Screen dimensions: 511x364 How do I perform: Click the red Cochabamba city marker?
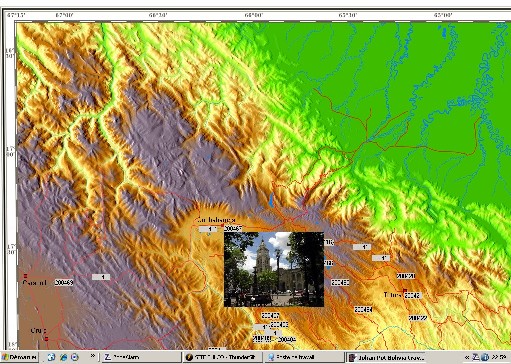(223, 226)
